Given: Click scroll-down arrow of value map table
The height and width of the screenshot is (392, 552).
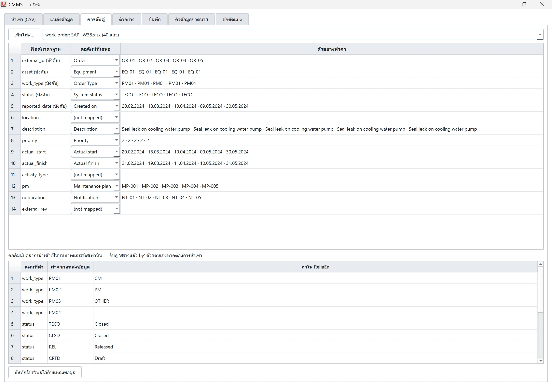Looking at the screenshot, I should [x=541, y=361].
